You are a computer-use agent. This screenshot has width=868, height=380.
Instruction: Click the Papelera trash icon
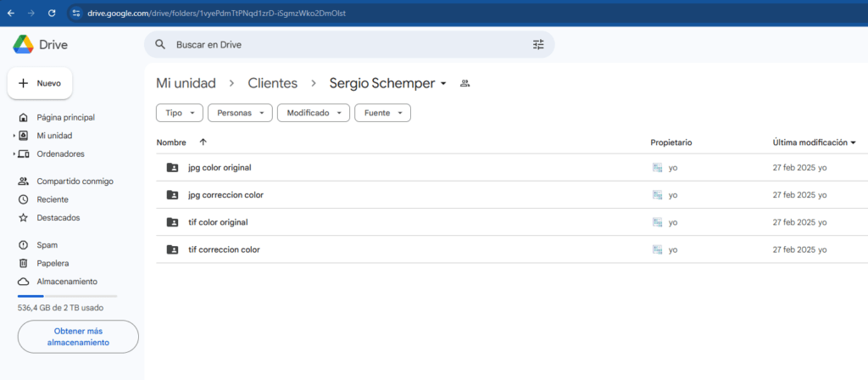click(x=23, y=263)
